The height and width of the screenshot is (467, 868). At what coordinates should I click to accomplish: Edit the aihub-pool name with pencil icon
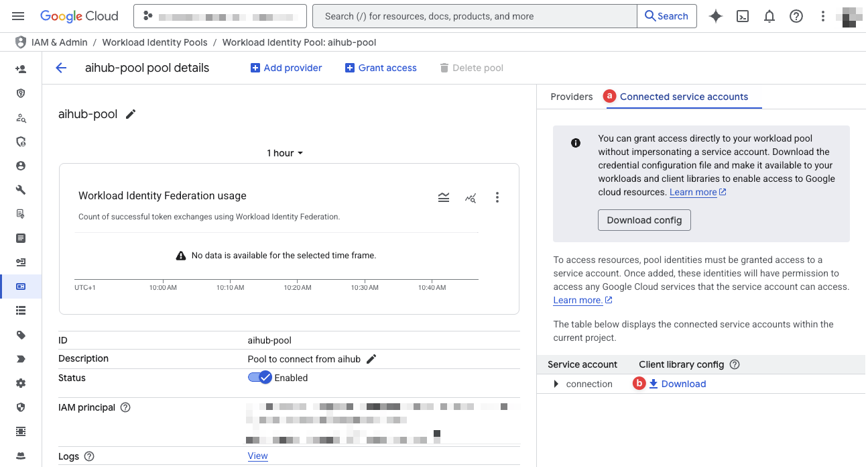[130, 113]
